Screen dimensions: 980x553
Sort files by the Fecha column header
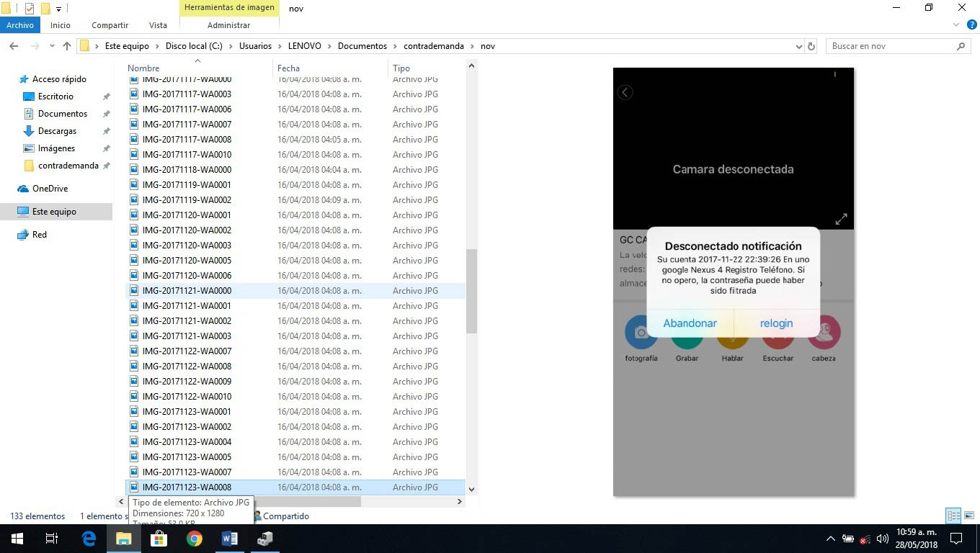tap(288, 68)
